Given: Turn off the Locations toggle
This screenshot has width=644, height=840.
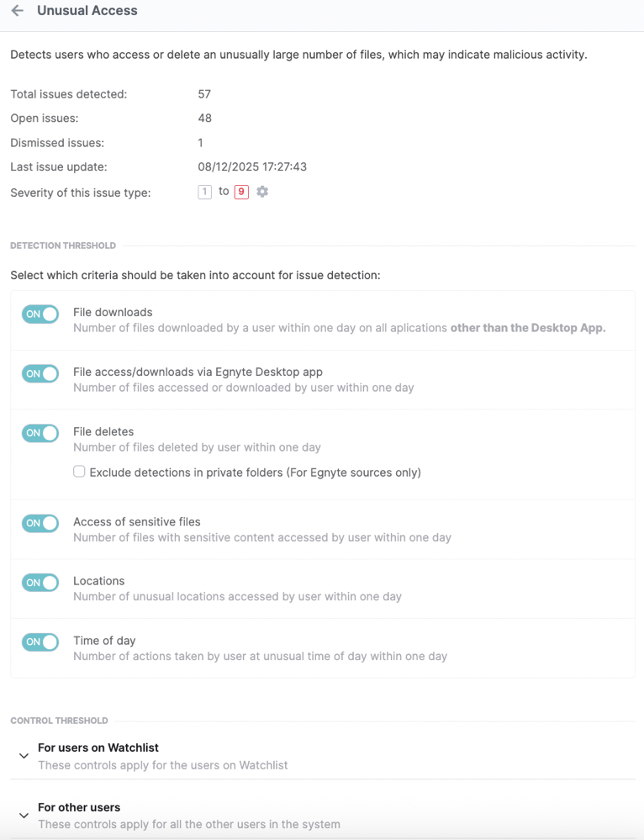Looking at the screenshot, I should point(40,583).
